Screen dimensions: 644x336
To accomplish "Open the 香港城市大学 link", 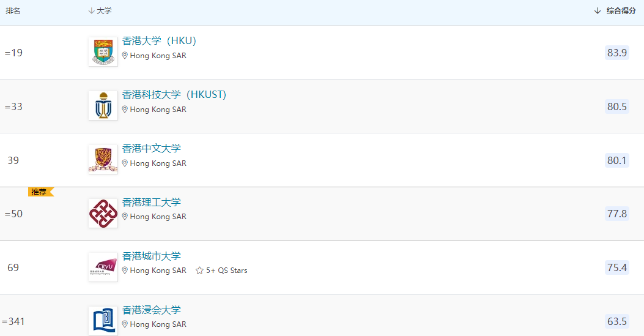I will pyautogui.click(x=152, y=256).
